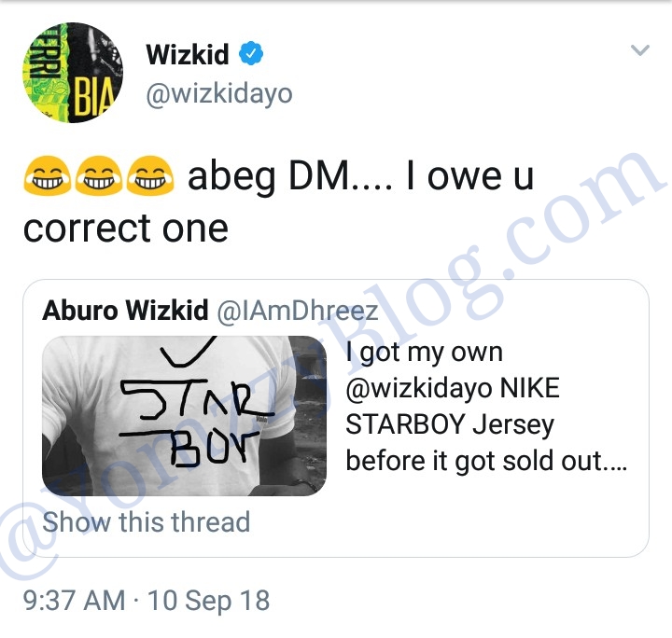Open the 9:37 AM timestamp
672x638 pixels.
74,600
